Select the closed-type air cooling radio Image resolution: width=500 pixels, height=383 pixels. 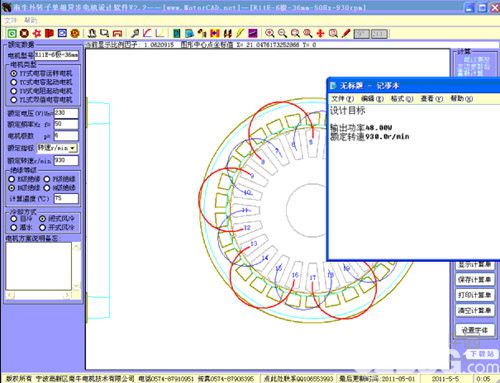(42, 219)
